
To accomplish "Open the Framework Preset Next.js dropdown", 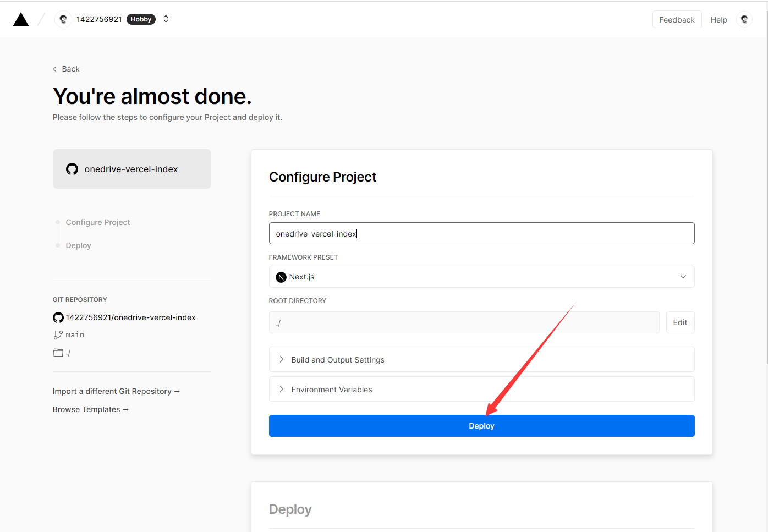I will [x=481, y=277].
